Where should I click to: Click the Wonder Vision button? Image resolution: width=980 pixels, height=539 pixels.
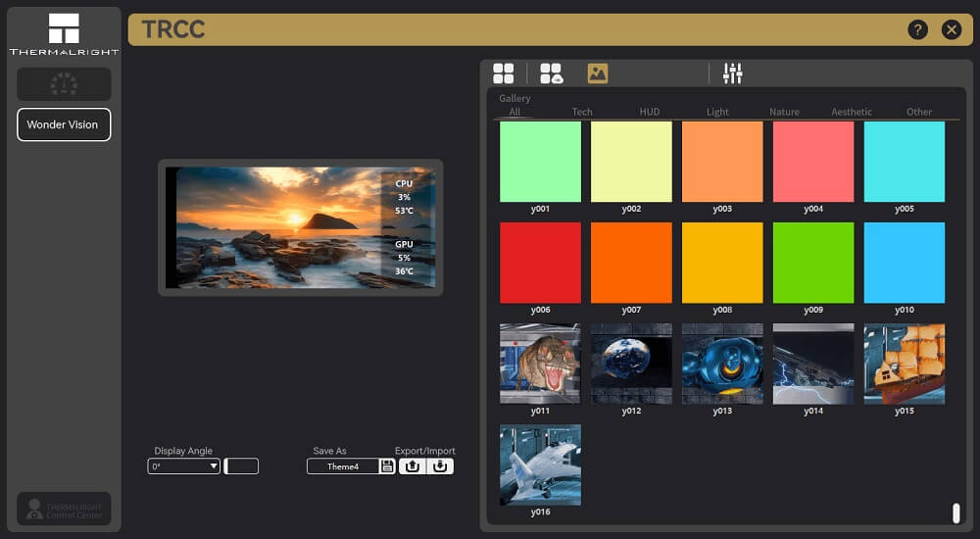(64, 125)
